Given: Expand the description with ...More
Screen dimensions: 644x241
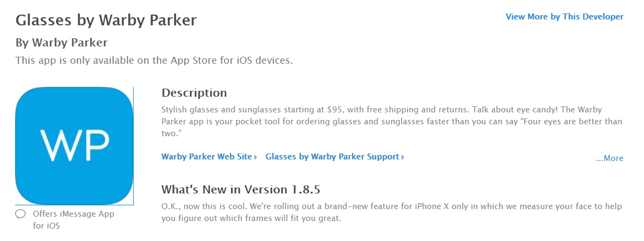Looking at the screenshot, I should tap(609, 158).
